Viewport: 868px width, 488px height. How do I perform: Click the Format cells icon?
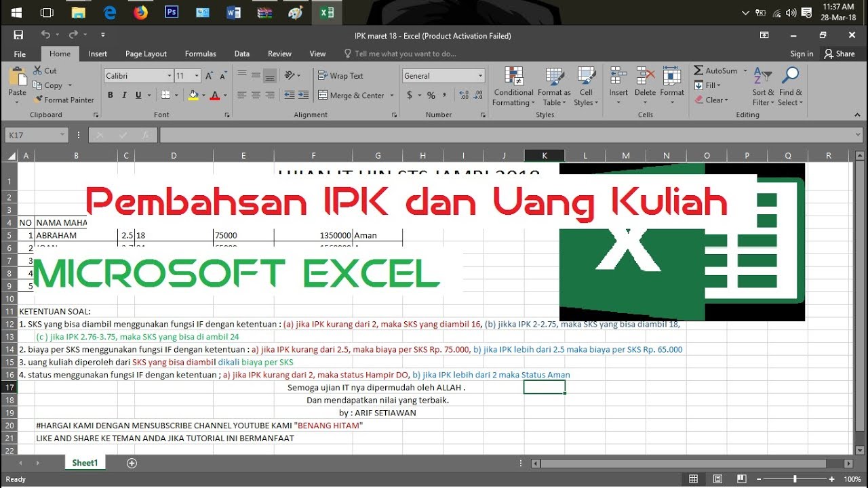672,76
